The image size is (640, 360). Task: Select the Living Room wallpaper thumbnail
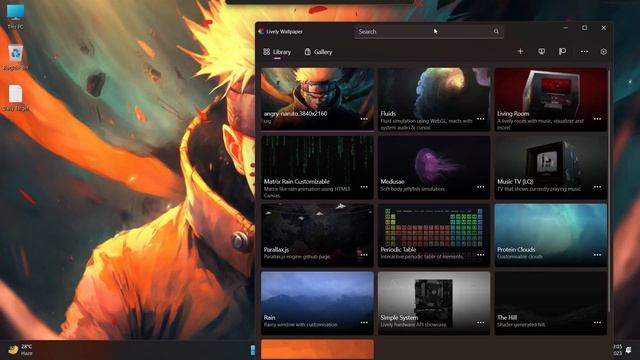click(x=551, y=99)
